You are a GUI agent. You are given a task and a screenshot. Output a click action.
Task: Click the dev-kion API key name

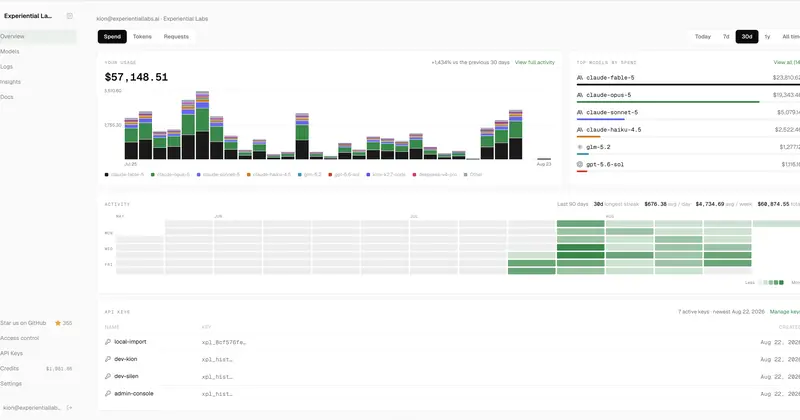126,359
